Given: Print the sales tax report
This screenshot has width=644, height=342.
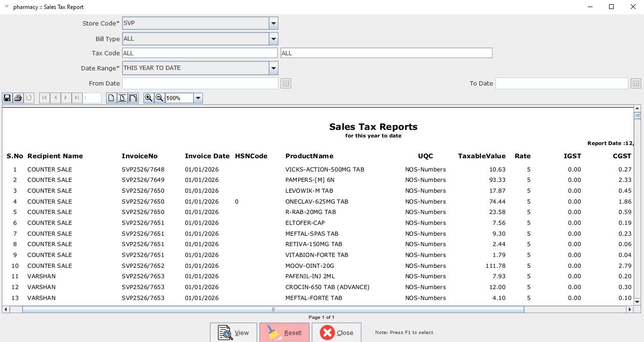Looking at the screenshot, I should 18,98.
